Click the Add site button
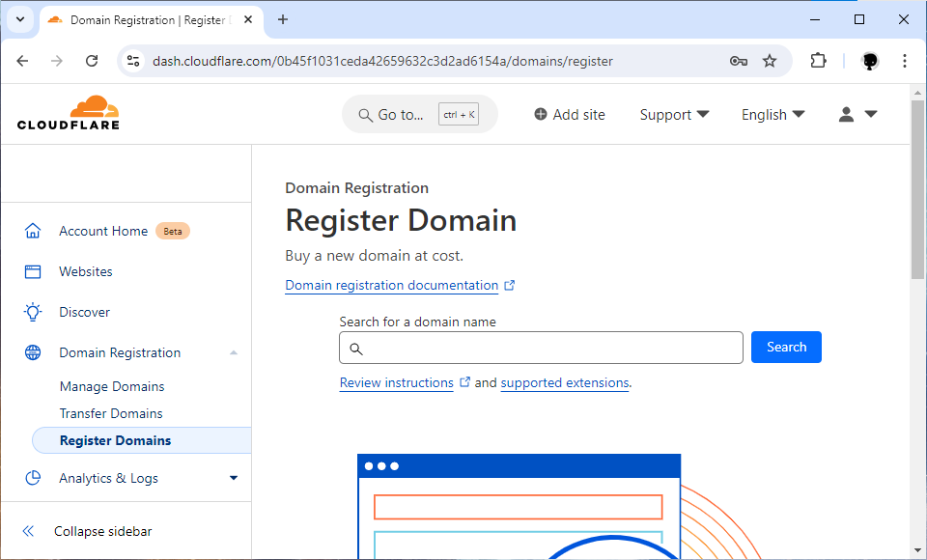The height and width of the screenshot is (560, 927). tap(570, 114)
